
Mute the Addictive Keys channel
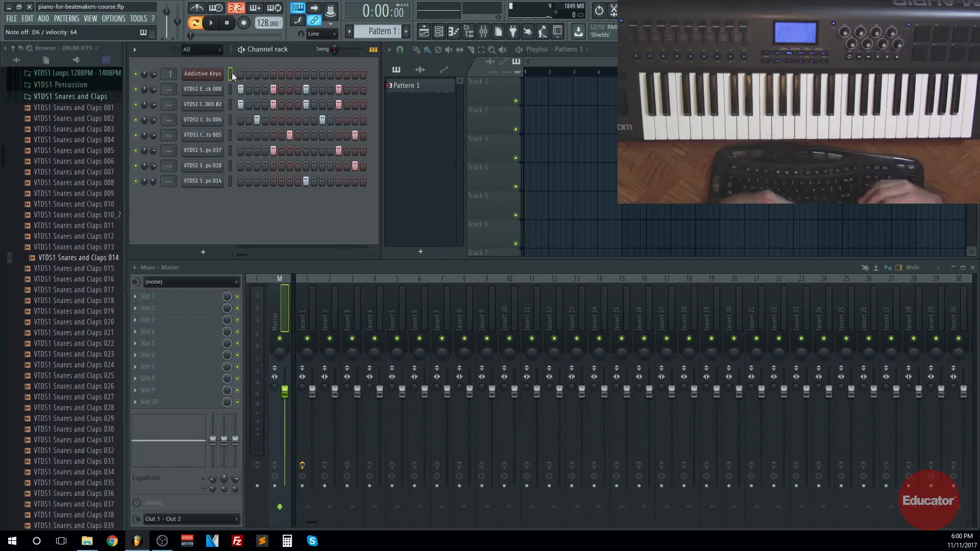click(135, 74)
